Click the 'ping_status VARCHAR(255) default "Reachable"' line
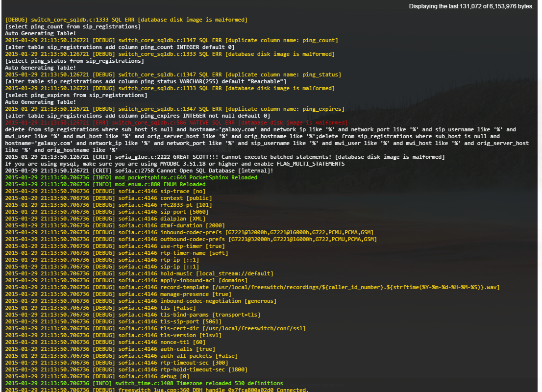The height and width of the screenshot is (392, 542). click(146, 81)
